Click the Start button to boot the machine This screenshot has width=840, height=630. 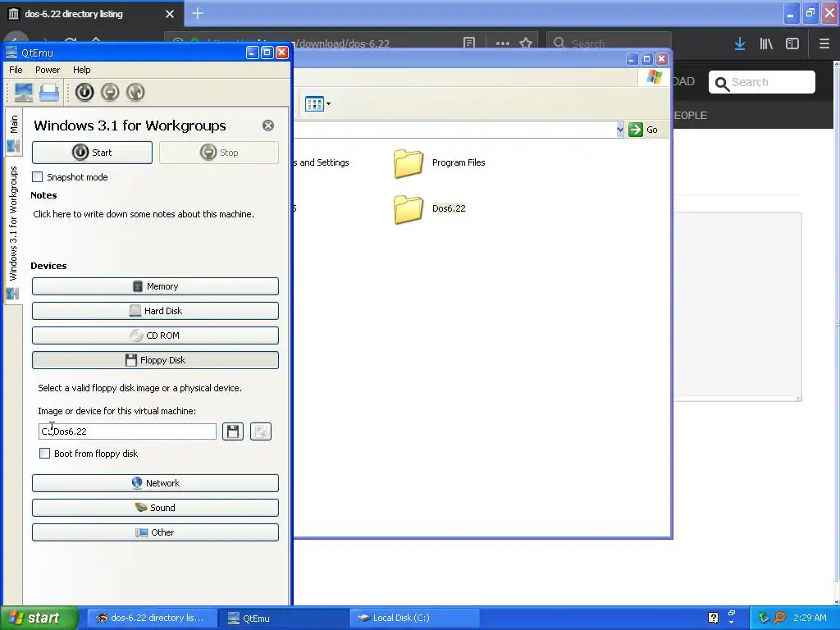[x=92, y=153]
